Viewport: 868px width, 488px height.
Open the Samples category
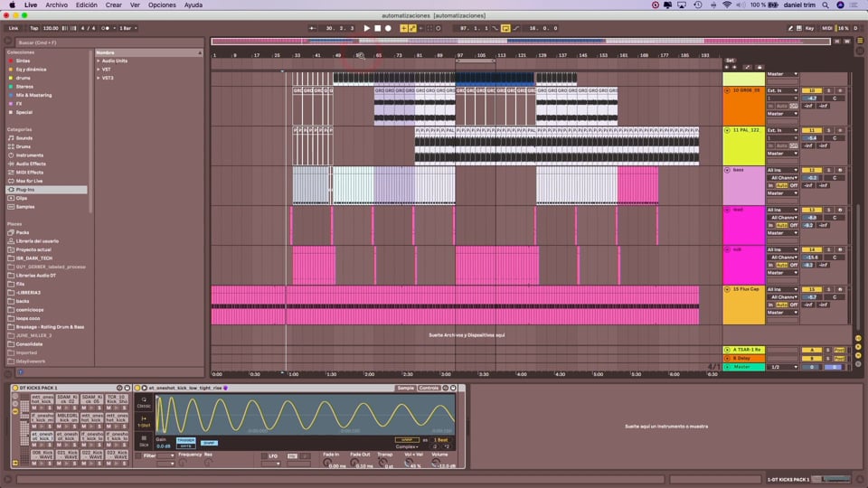(25, 207)
